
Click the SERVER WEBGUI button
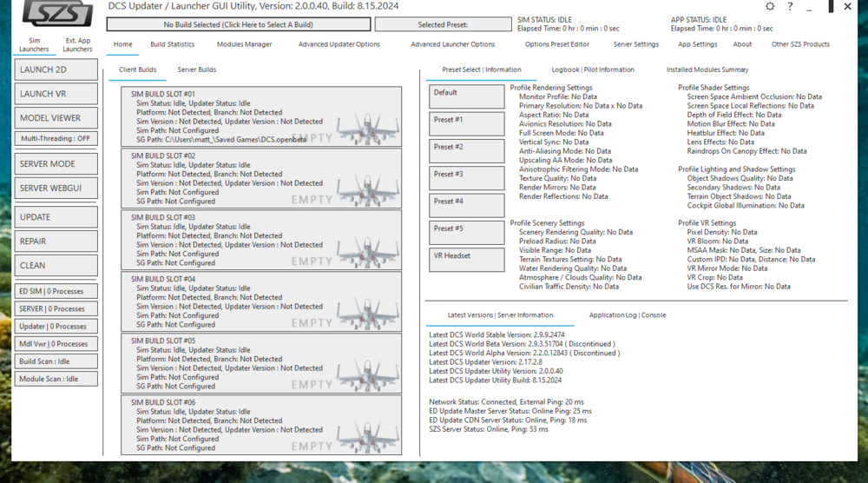click(x=56, y=189)
